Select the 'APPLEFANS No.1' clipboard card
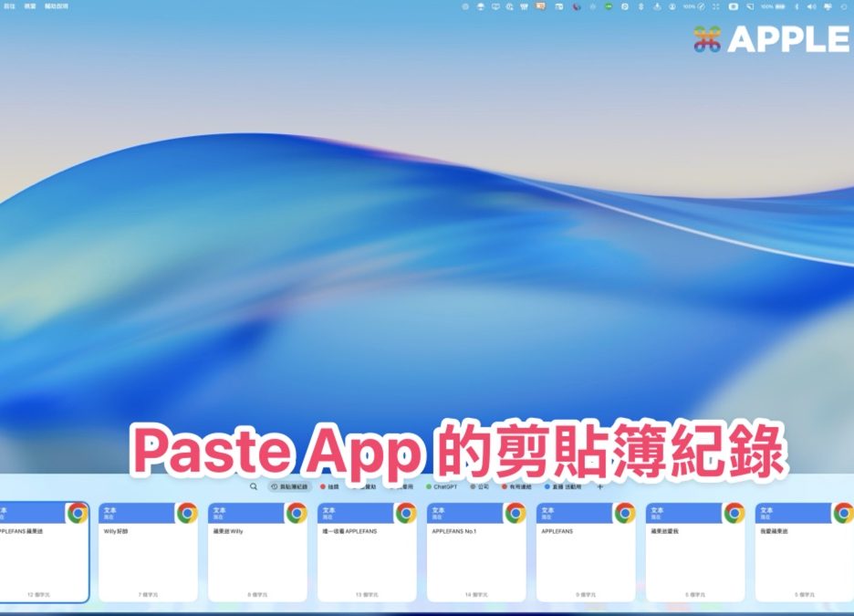854x616 pixels. click(476, 557)
